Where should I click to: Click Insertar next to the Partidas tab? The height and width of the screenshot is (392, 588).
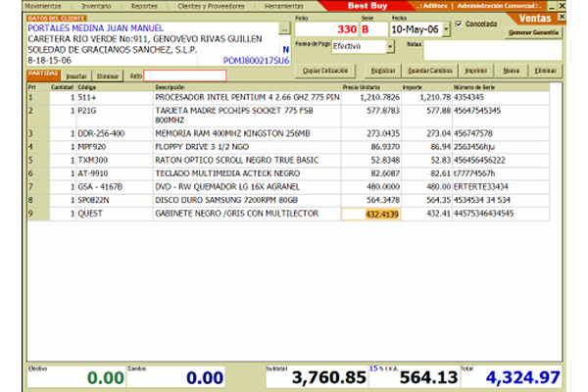[x=76, y=75]
